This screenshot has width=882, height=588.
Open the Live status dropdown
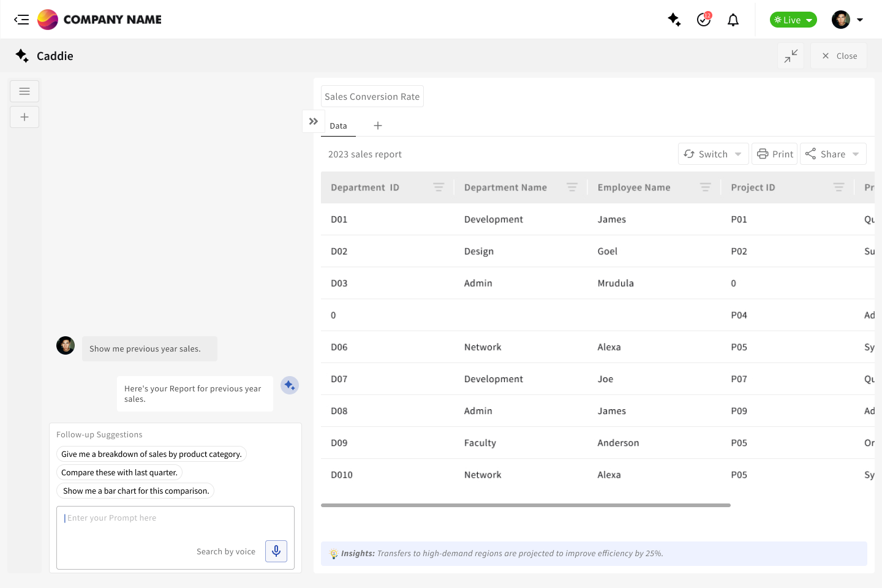[793, 20]
